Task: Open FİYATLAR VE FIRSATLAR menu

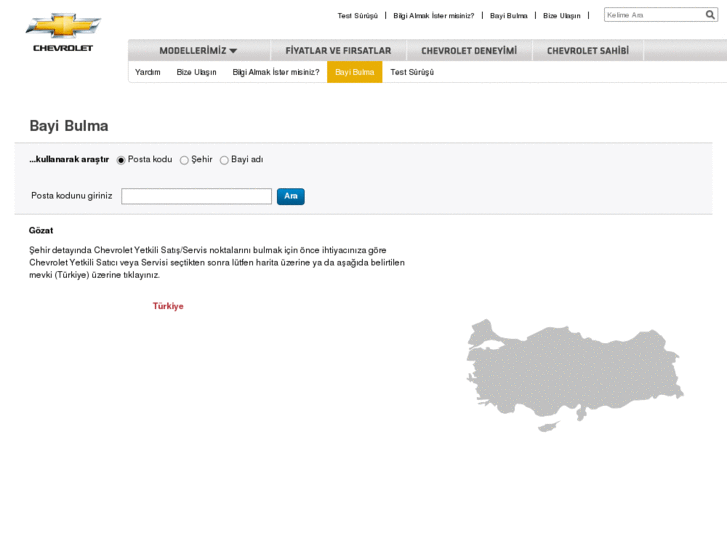Action: click(x=338, y=51)
